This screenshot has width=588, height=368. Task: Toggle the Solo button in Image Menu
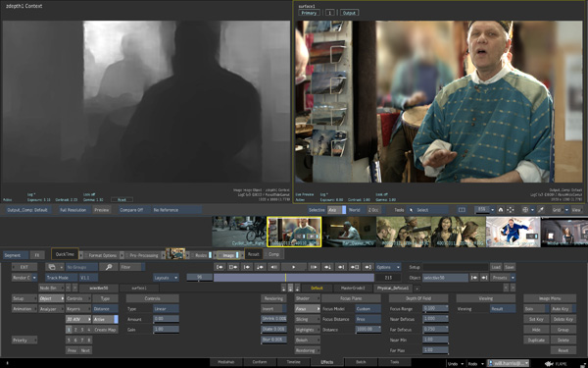[536, 309]
